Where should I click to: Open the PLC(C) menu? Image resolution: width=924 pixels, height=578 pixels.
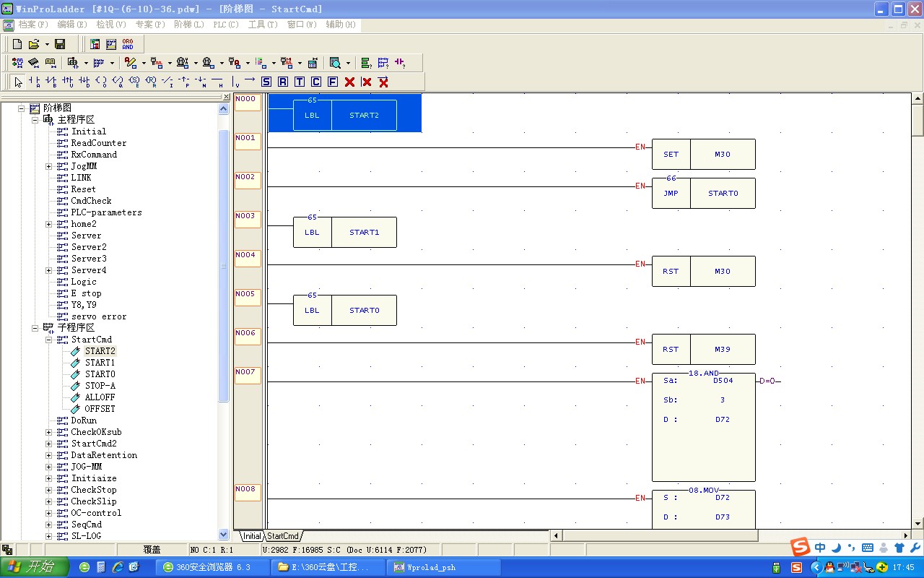(x=226, y=25)
